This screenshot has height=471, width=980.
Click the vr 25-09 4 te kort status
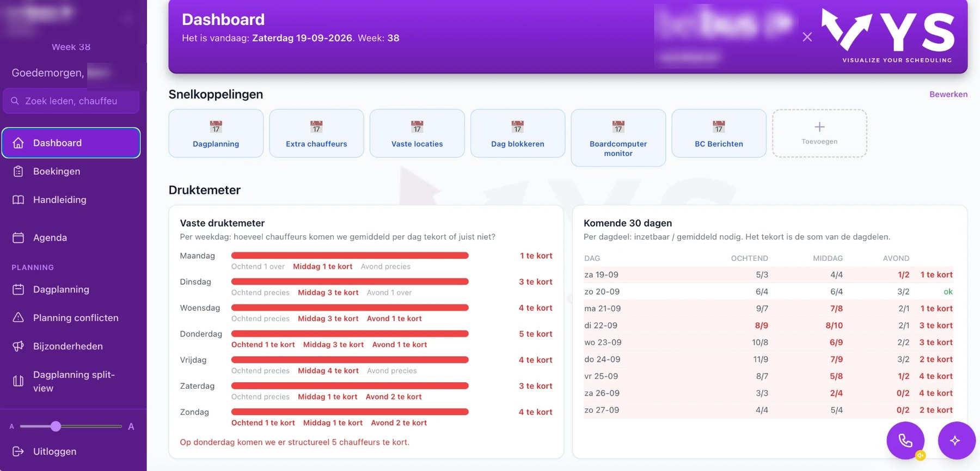[936, 376]
